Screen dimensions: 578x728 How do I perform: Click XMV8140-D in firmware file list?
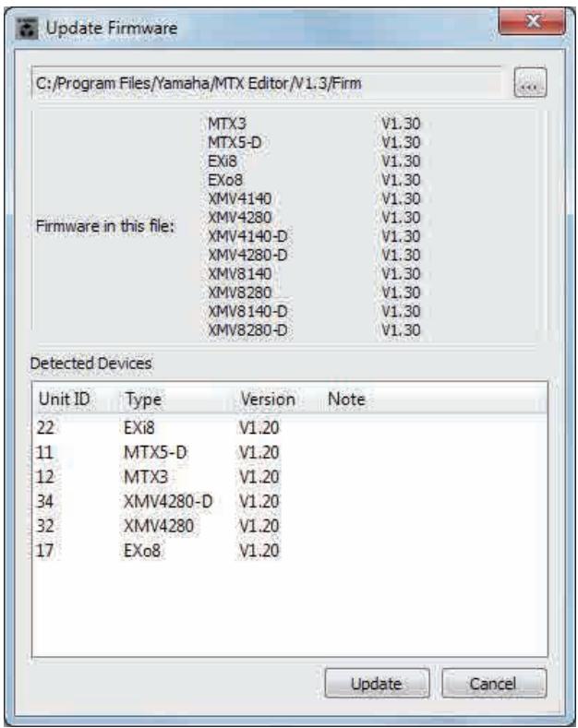(247, 312)
